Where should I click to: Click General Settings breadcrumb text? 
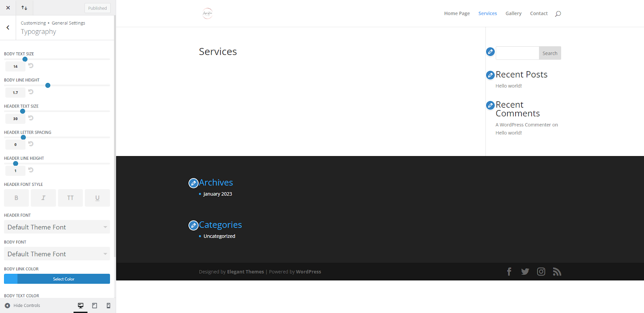pyautogui.click(x=68, y=23)
